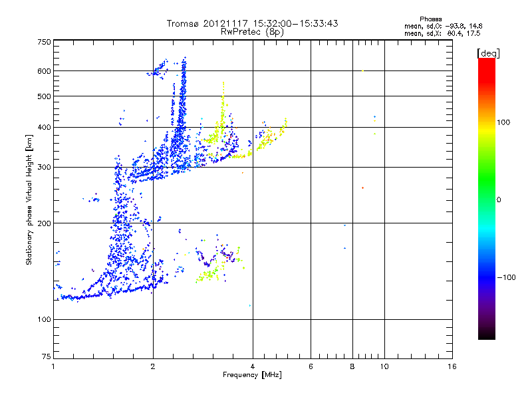Image resolution: width=532 pixels, height=399 pixels.
Task: Click the x-axis label 'Frequency [MHz]'
Action: point(252,375)
